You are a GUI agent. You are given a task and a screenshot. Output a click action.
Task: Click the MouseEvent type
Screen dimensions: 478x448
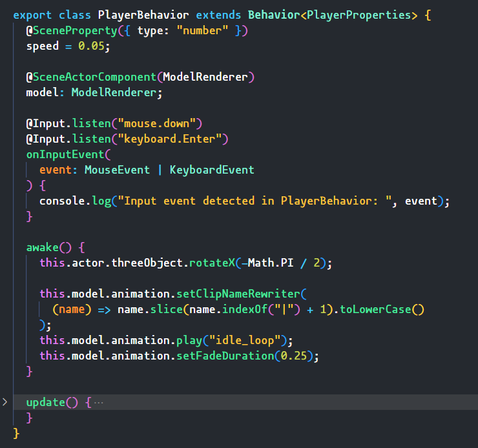point(117,170)
